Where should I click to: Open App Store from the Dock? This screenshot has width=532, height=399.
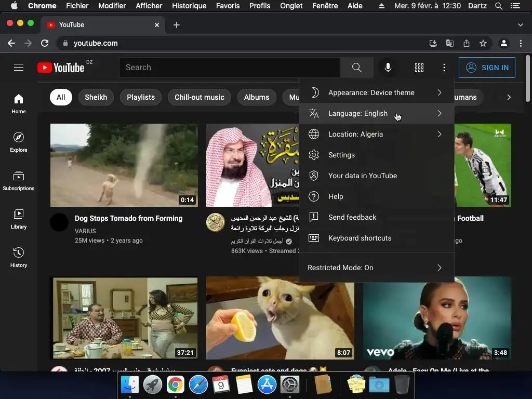point(267,385)
